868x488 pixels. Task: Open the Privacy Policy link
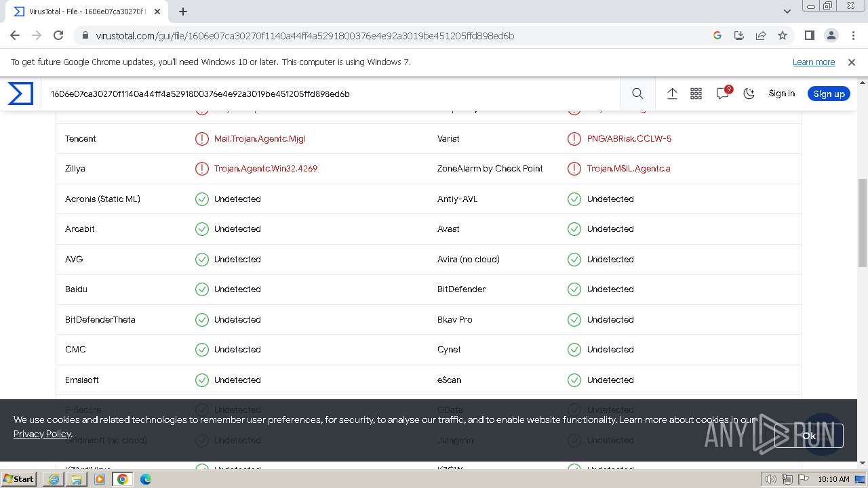[x=42, y=434]
